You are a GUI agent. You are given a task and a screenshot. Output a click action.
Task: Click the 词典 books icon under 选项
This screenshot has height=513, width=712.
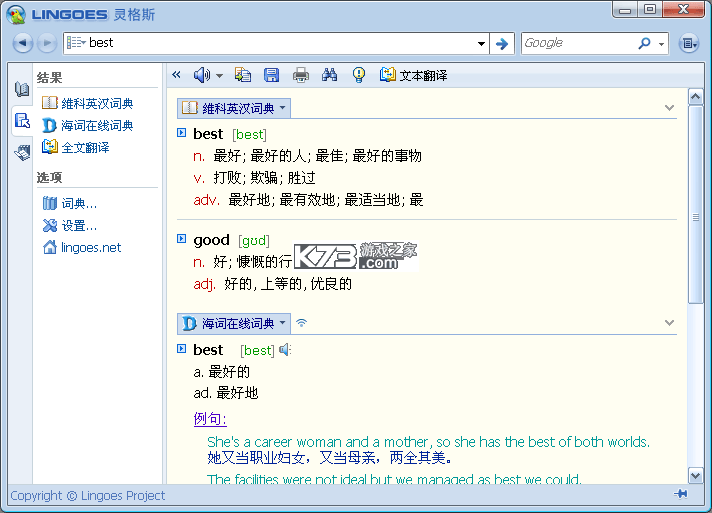pyautogui.click(x=49, y=203)
